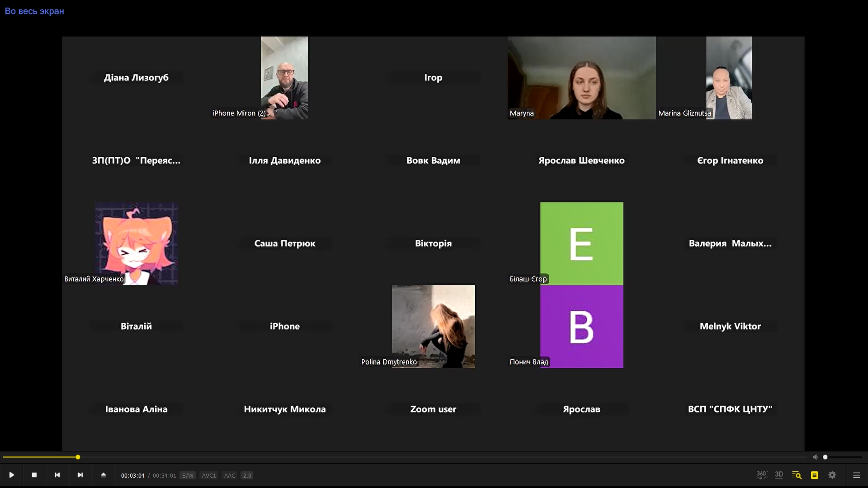The height and width of the screenshot is (488, 868).
Task: Jump to the previous track
Action: tap(57, 475)
